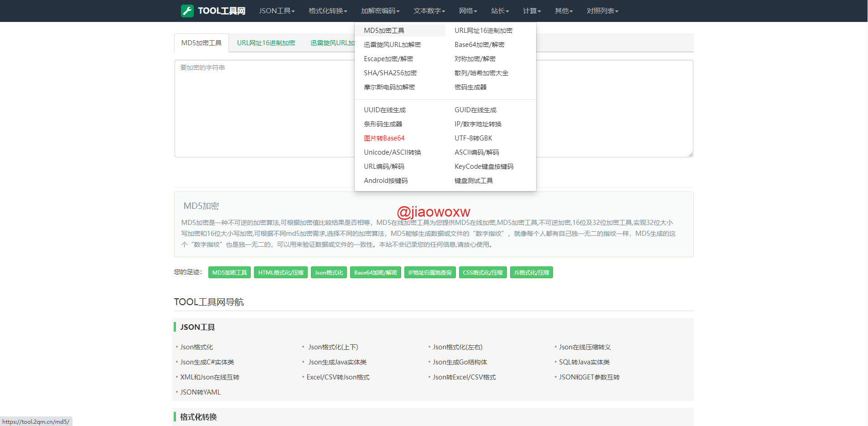
Task: Select the red 图片转Base64 menu entry
Action: pyautogui.click(x=384, y=138)
